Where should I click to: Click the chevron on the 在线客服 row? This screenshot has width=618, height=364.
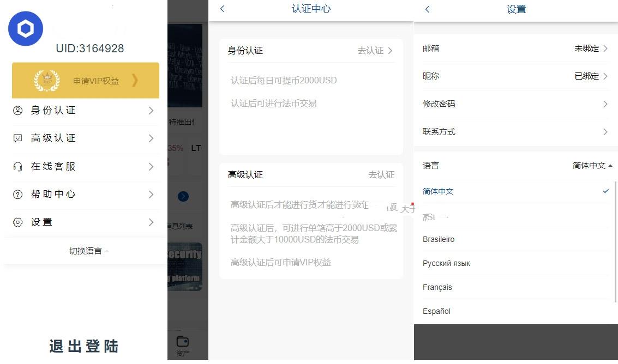(x=151, y=167)
